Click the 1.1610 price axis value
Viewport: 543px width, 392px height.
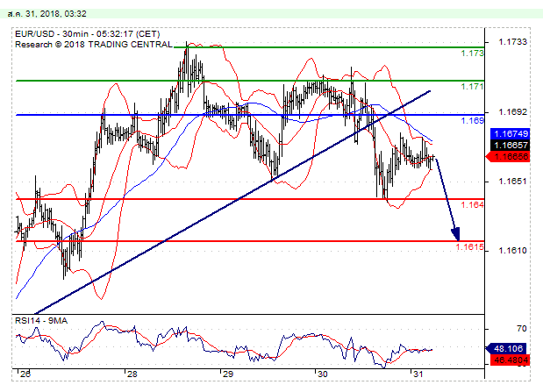coord(512,250)
